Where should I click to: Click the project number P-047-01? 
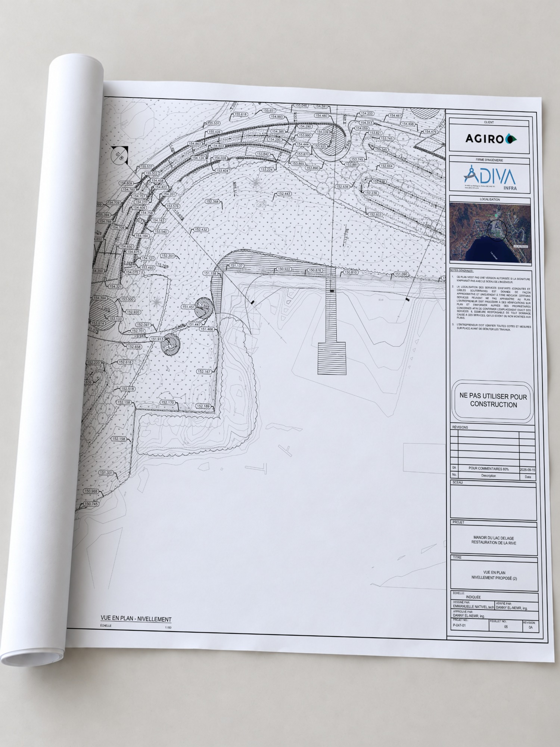459,626
